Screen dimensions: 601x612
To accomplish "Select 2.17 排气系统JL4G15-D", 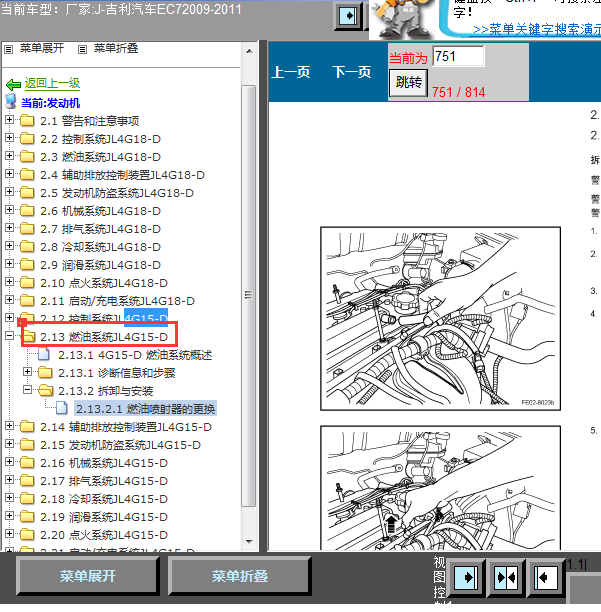I will point(104,481).
